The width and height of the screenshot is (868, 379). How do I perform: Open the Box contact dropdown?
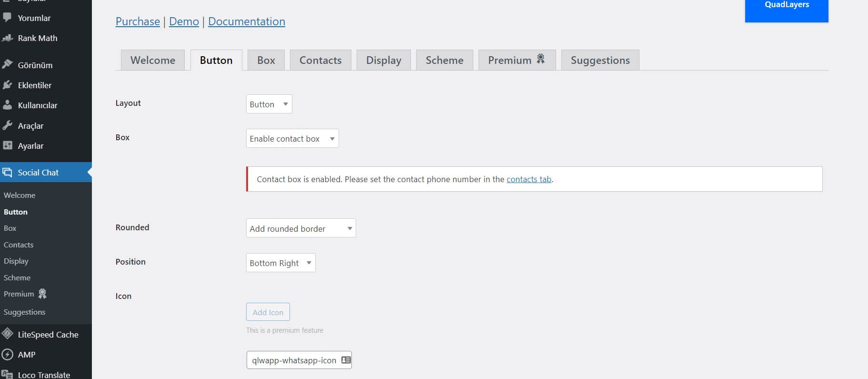pyautogui.click(x=292, y=138)
